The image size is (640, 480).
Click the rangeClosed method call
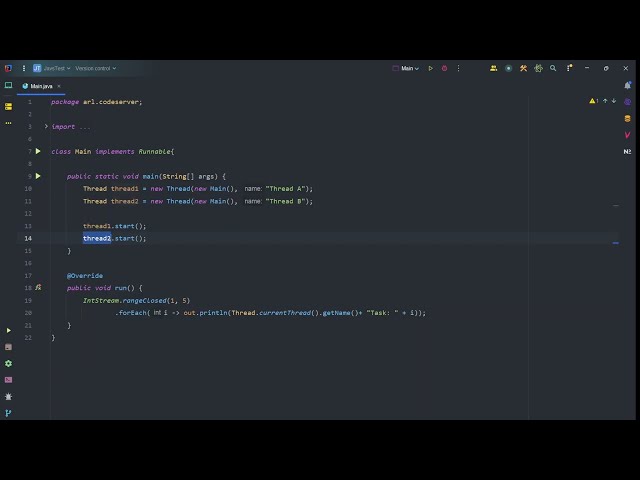tap(144, 300)
